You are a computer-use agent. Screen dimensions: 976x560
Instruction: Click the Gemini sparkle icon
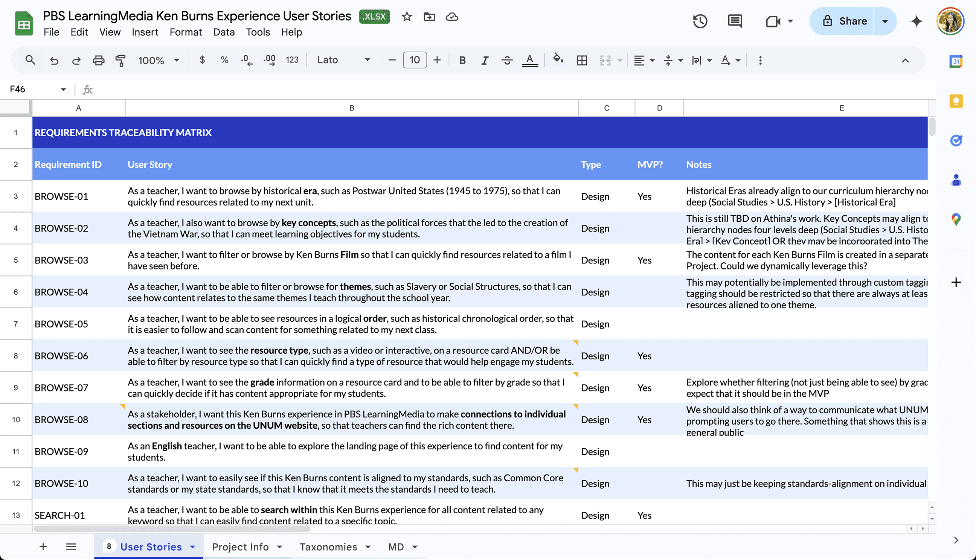click(x=917, y=21)
